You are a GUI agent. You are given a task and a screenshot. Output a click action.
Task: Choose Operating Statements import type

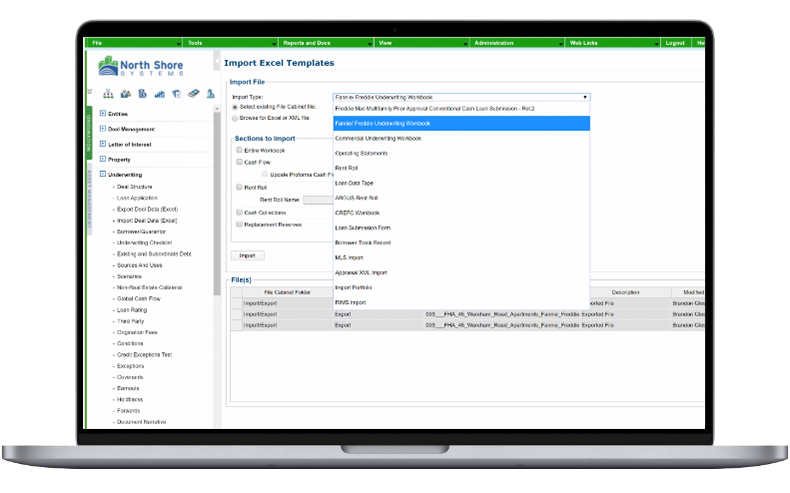coord(462,153)
